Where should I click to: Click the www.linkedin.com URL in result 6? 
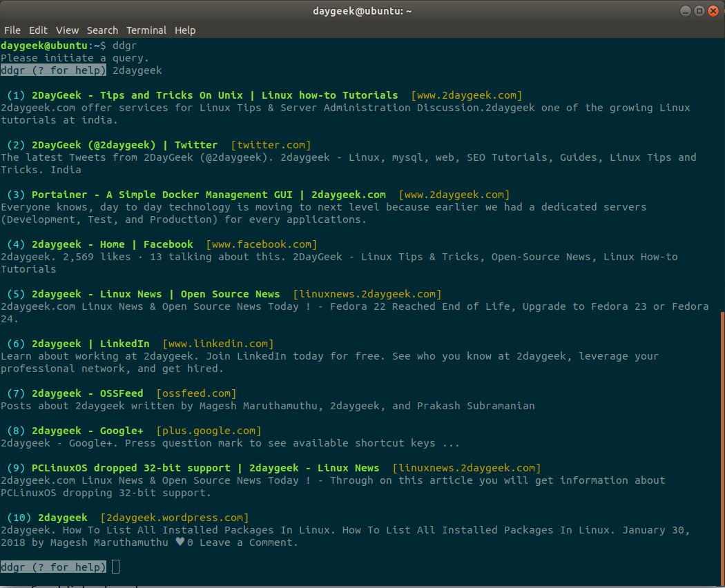pos(217,344)
